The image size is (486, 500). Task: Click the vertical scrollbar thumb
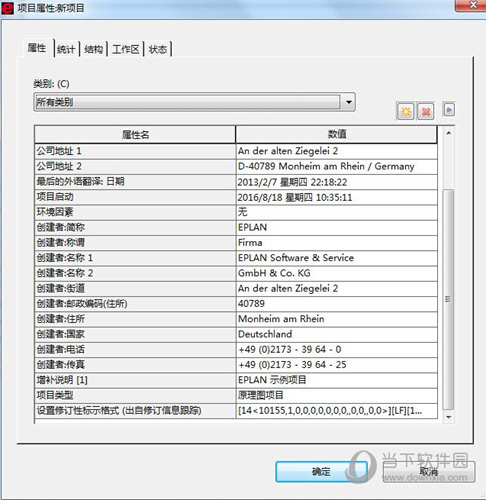coord(449,299)
